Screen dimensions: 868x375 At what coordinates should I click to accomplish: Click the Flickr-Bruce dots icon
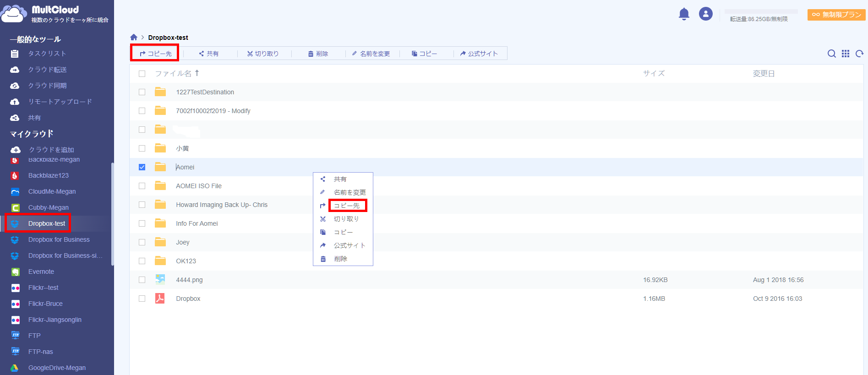click(x=15, y=304)
